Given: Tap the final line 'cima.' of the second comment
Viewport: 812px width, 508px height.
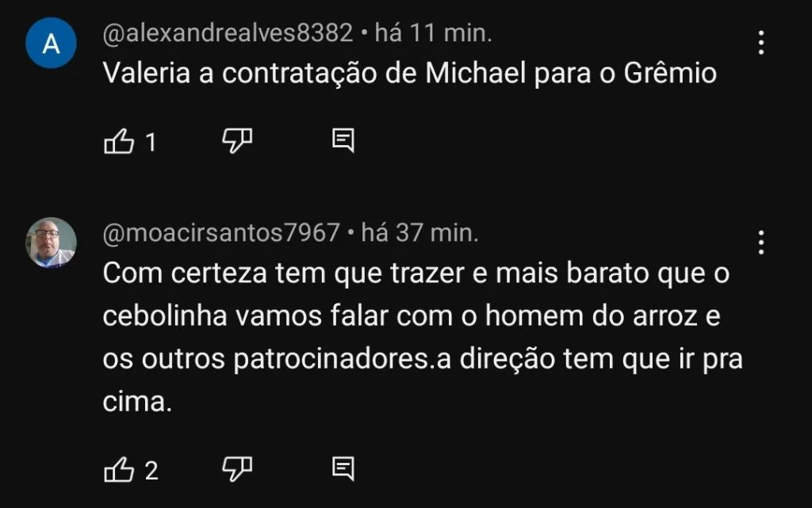Looking at the screenshot, I should pos(137,402).
